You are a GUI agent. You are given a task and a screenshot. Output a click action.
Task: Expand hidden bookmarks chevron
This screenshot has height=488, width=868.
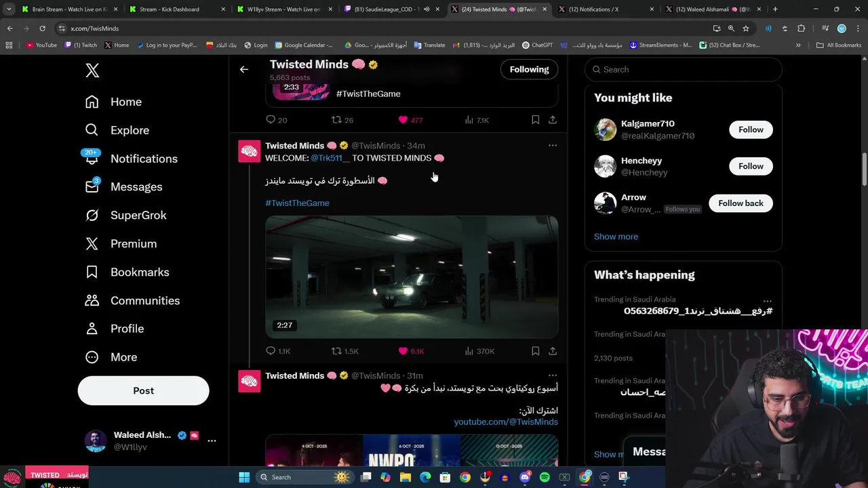[x=798, y=45]
